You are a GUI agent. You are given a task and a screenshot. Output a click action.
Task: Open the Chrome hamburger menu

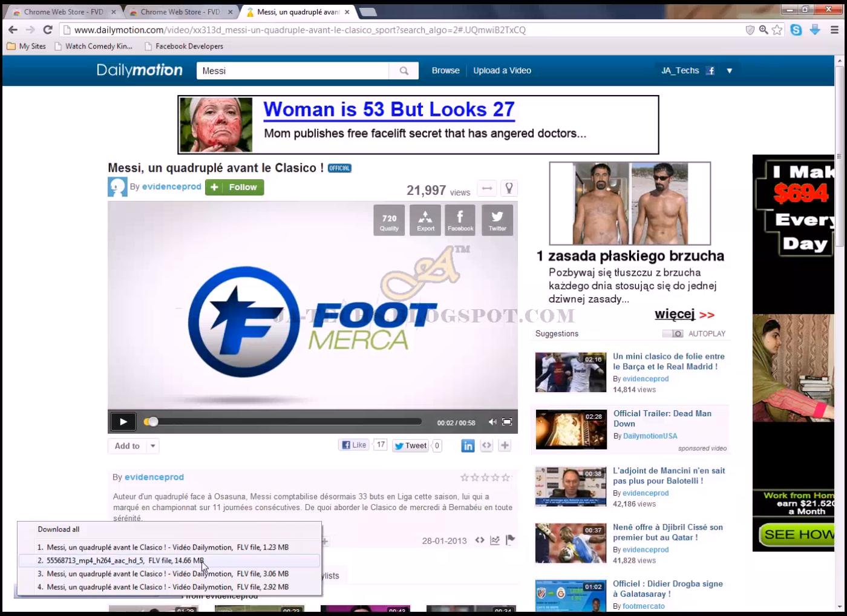(x=835, y=30)
